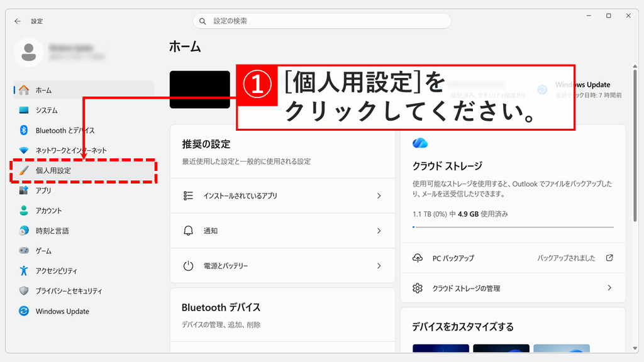The width and height of the screenshot is (644, 362).
Task: Open the 電源とバッテリー row chevron
Action: click(379, 266)
